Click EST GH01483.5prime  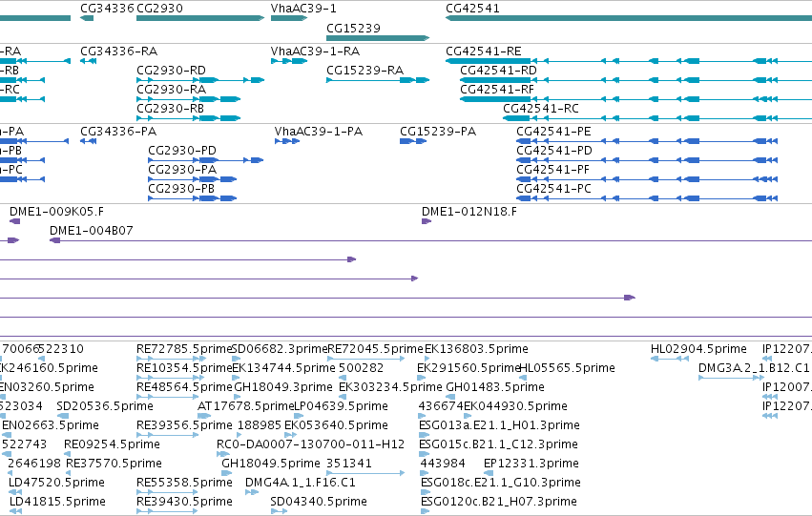click(x=495, y=387)
